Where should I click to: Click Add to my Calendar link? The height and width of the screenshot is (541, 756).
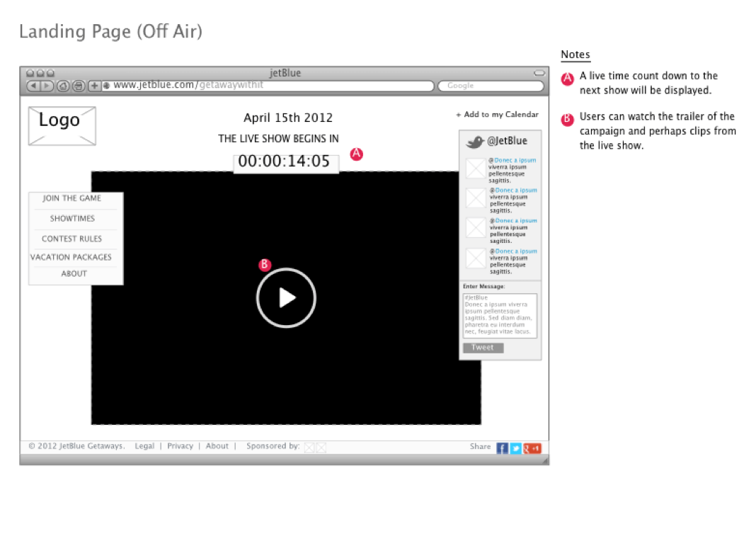(497, 114)
